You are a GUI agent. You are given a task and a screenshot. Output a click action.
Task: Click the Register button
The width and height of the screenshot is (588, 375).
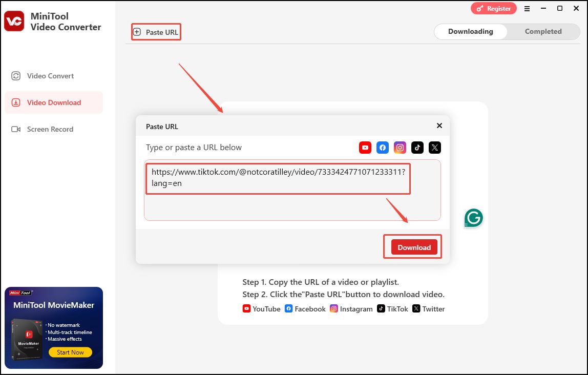point(494,8)
